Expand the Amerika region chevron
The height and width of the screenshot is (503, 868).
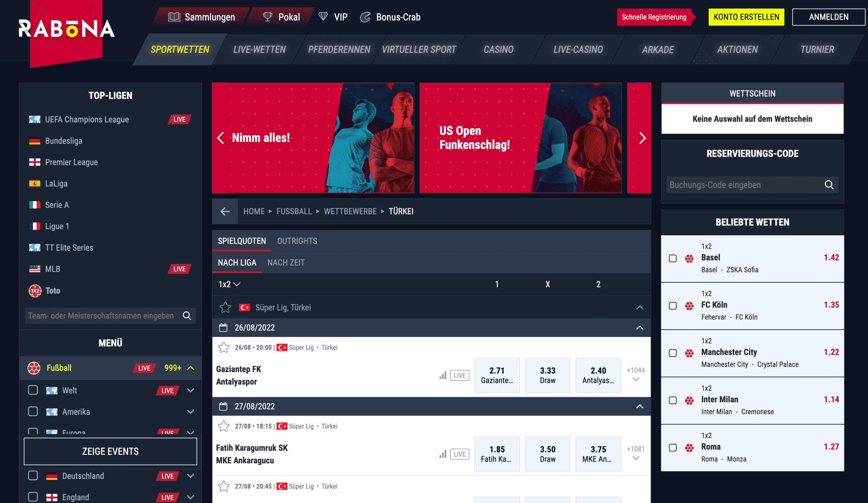coord(191,411)
